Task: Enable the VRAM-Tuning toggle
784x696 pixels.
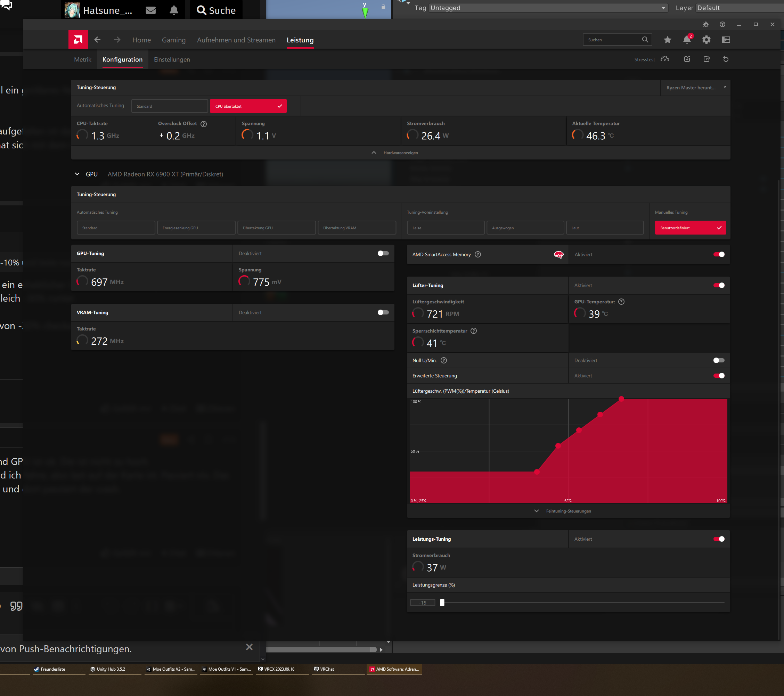Action: pyautogui.click(x=383, y=312)
